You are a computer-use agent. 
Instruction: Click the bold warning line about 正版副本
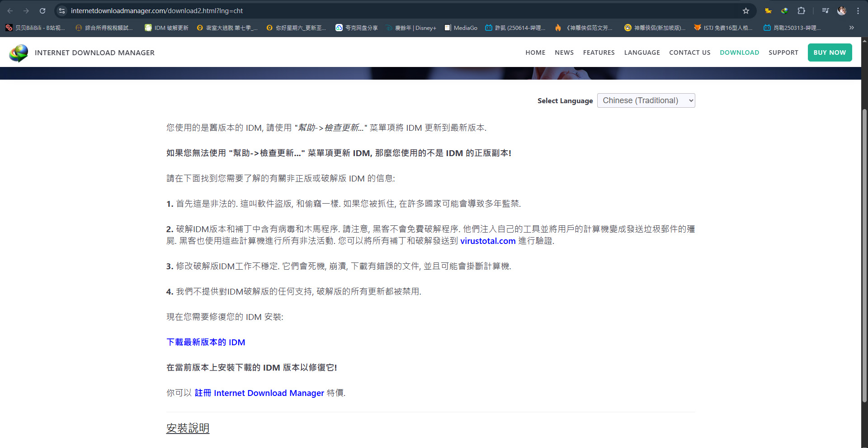(339, 153)
